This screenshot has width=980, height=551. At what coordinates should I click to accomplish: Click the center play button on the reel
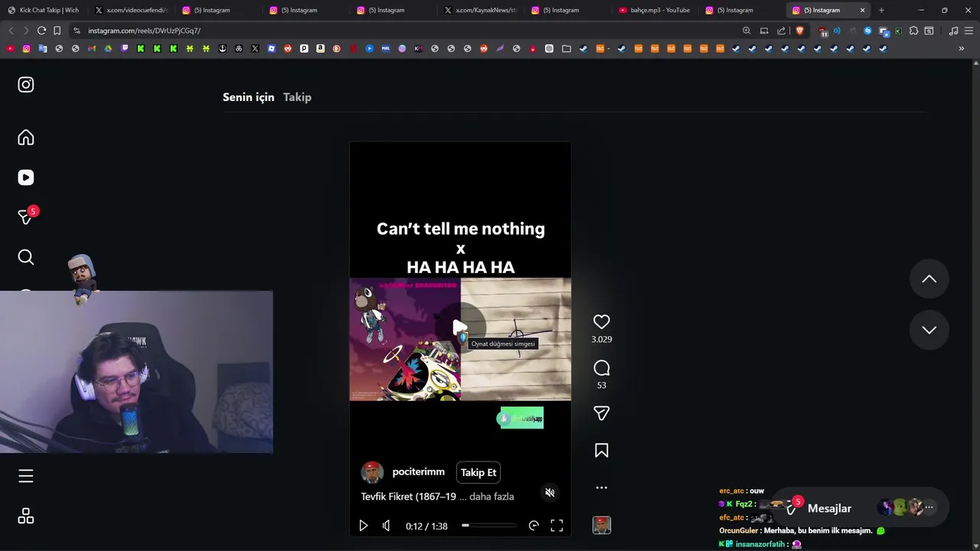(x=459, y=328)
